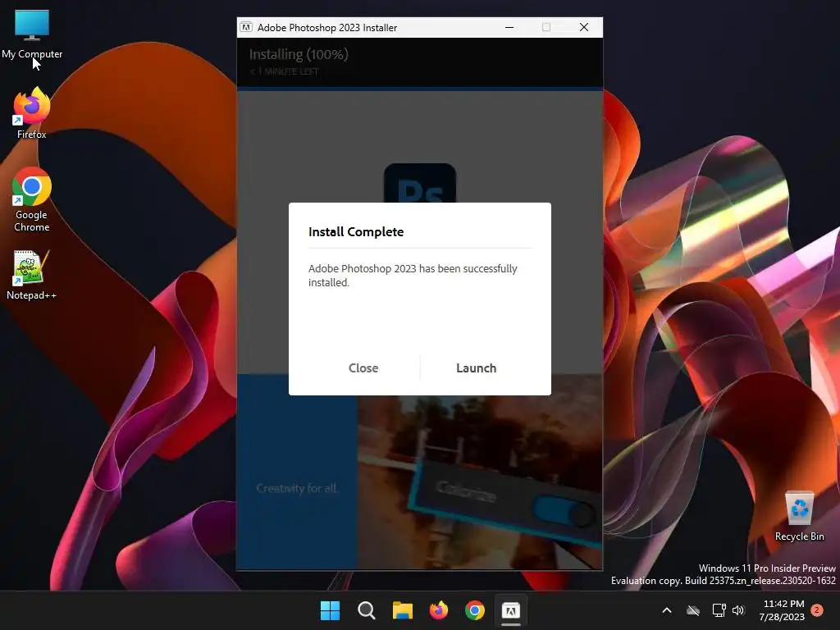
Task: Click Close in the Install Complete dialog
Action: pos(363,368)
